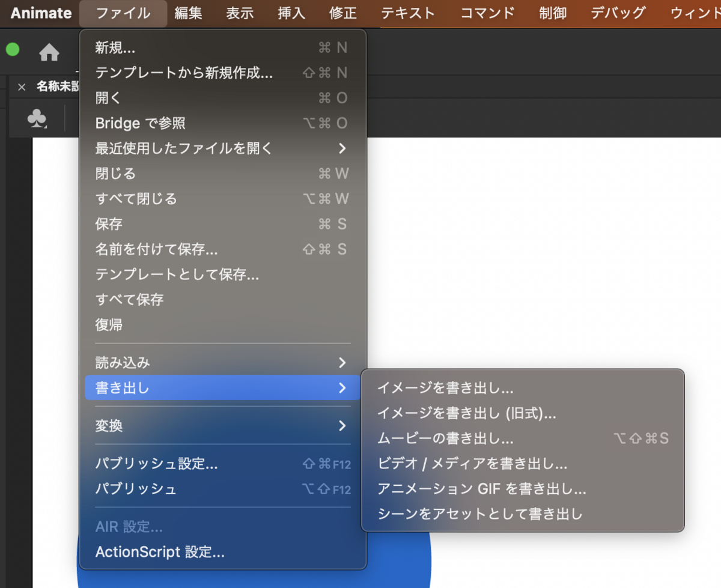The image size is (721, 588).
Task: Select パブリッシュ with the ⌥⇧F12 shortcut
Action: click(x=223, y=489)
